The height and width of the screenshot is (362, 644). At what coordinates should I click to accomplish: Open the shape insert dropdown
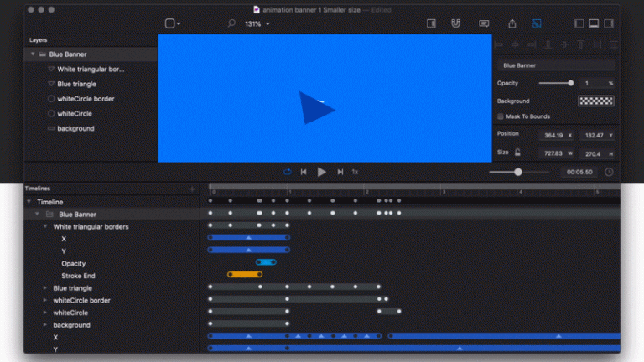click(x=173, y=23)
